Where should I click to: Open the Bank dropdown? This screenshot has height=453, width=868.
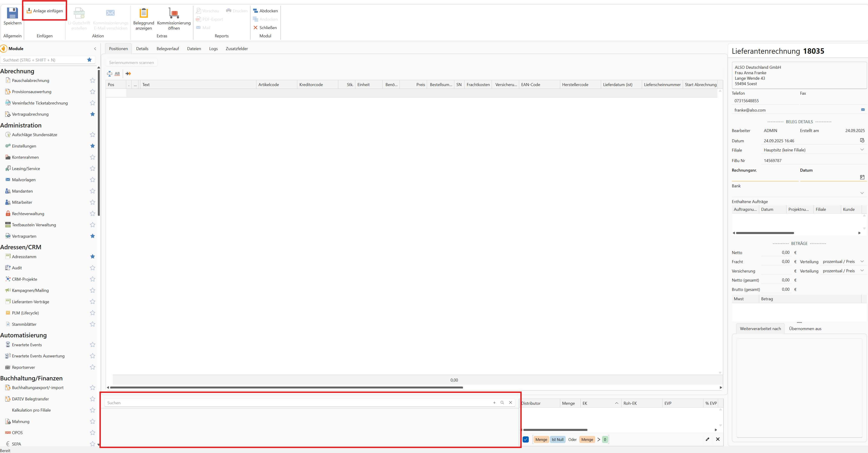862,193
